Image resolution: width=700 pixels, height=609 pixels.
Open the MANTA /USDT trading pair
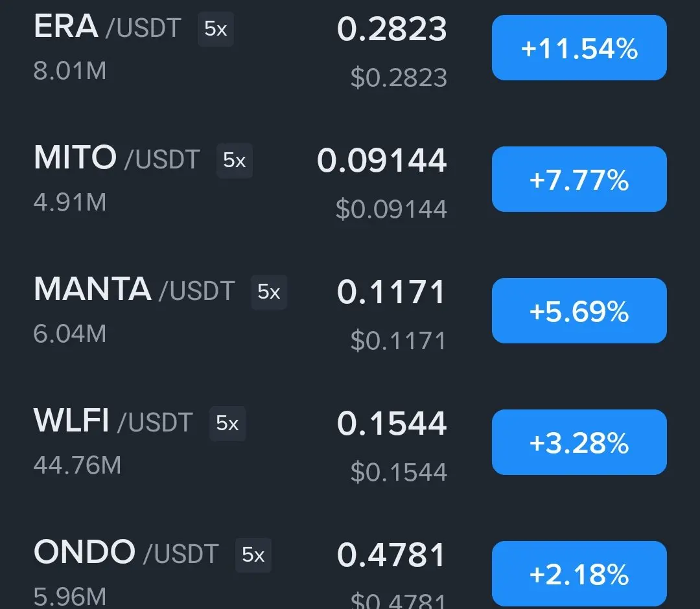[x=134, y=289]
